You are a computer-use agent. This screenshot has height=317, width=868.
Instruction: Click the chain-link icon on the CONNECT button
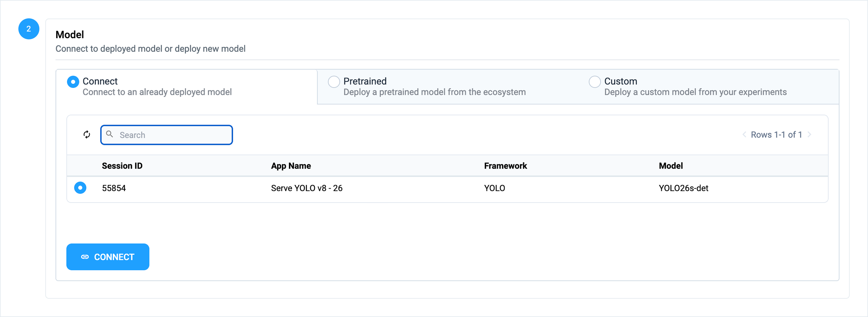click(85, 257)
